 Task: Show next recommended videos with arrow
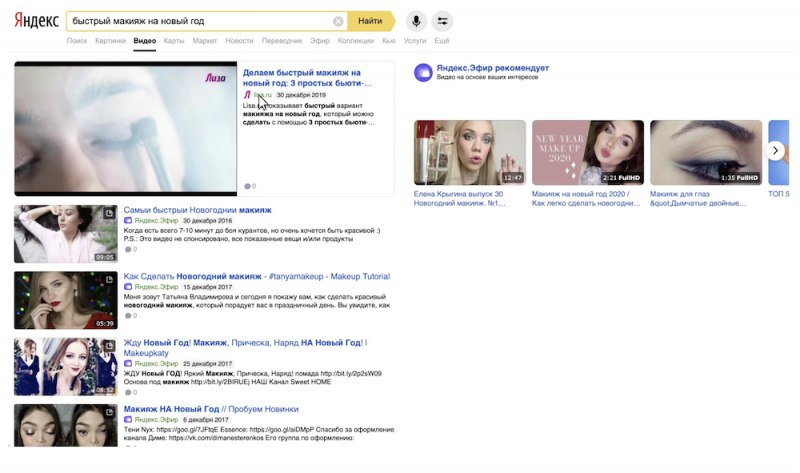(775, 151)
